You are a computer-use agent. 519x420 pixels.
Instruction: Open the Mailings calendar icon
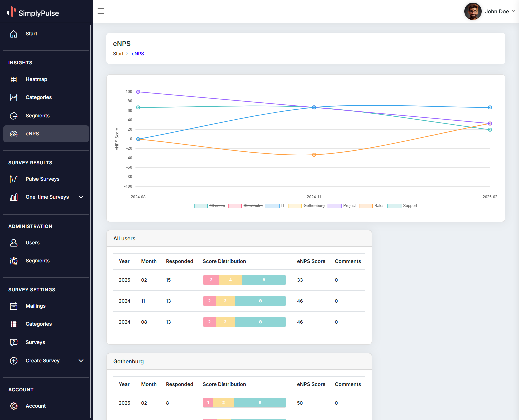pyautogui.click(x=14, y=306)
